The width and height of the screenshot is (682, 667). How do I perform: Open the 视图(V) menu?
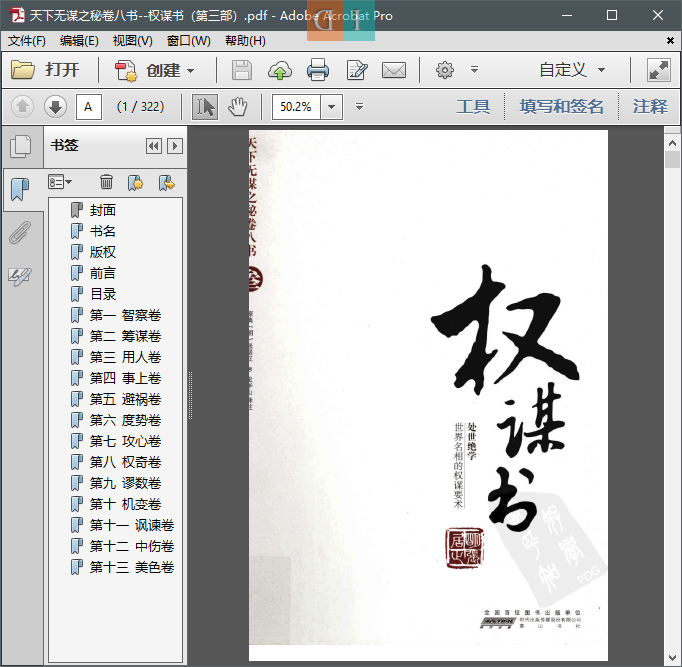pos(133,41)
